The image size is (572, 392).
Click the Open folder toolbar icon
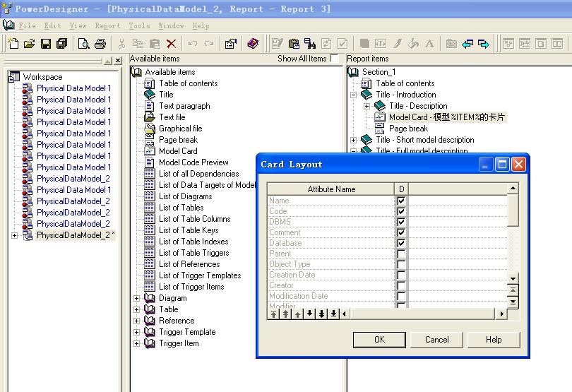(x=30, y=44)
